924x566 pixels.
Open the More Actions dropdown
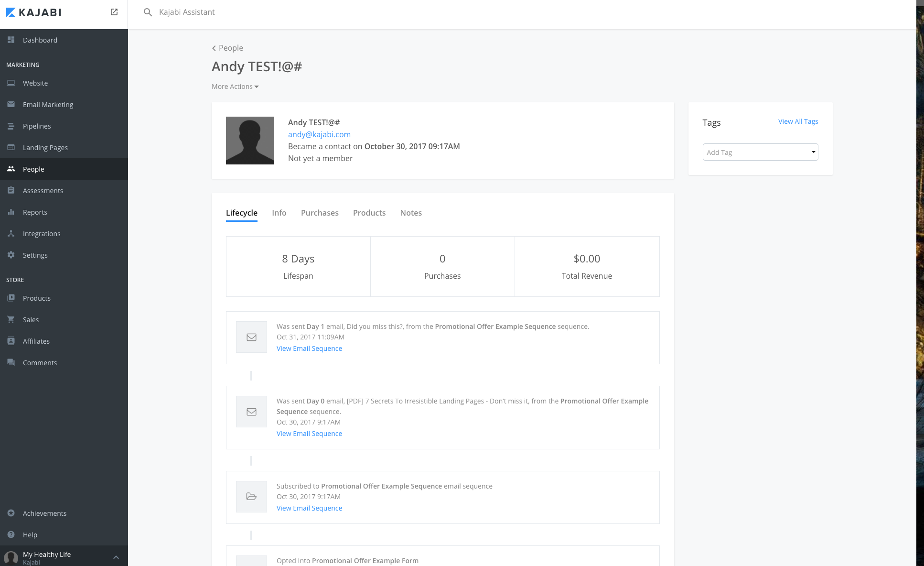coord(235,87)
